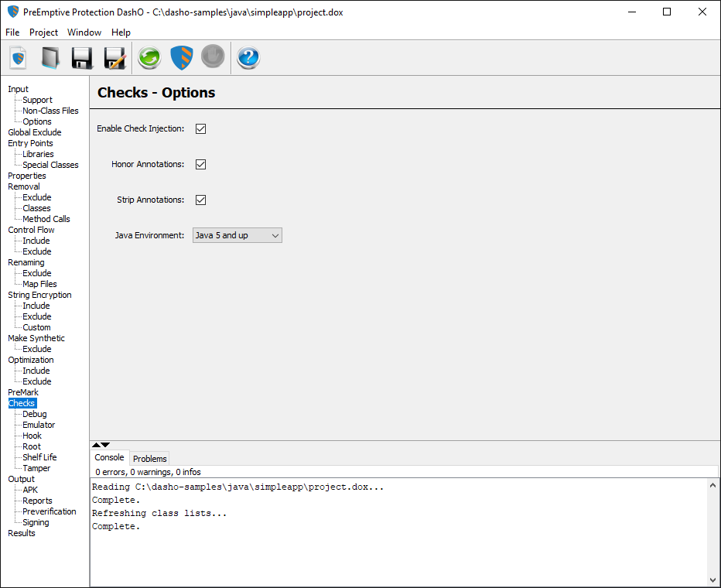Open the Help menu

tap(121, 32)
